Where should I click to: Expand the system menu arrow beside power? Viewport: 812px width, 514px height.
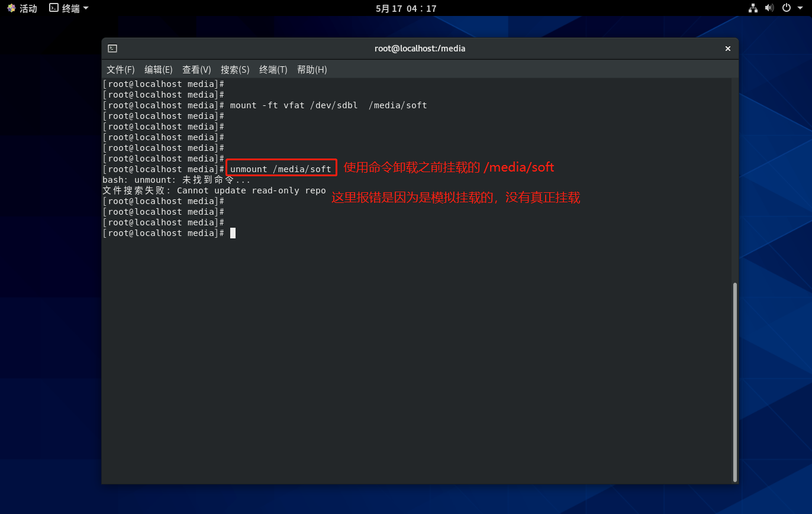coord(800,8)
